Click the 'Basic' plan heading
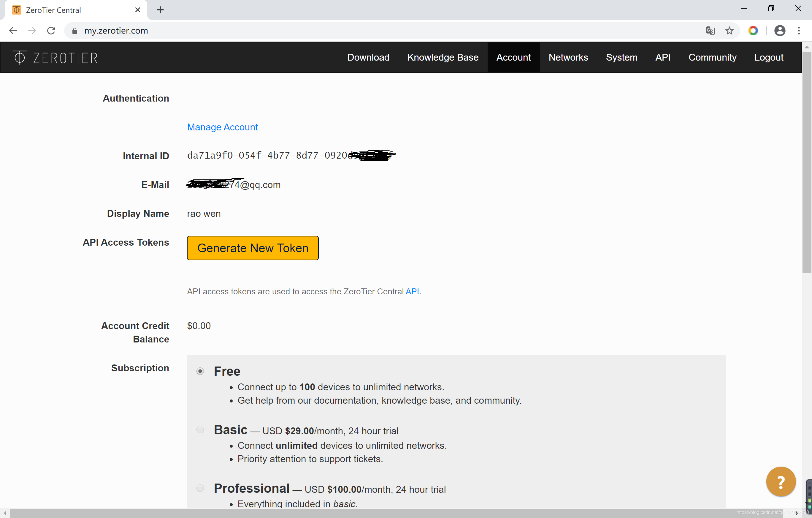Screen dimensions: 812x518 pos(231,429)
